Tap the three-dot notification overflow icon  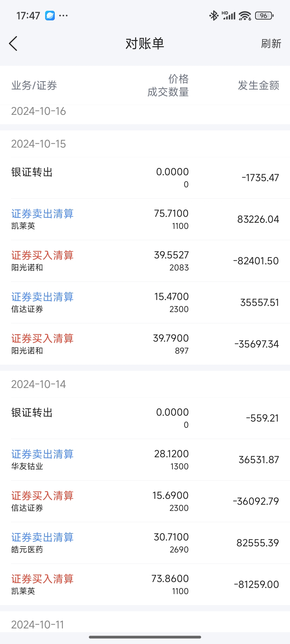63,16
